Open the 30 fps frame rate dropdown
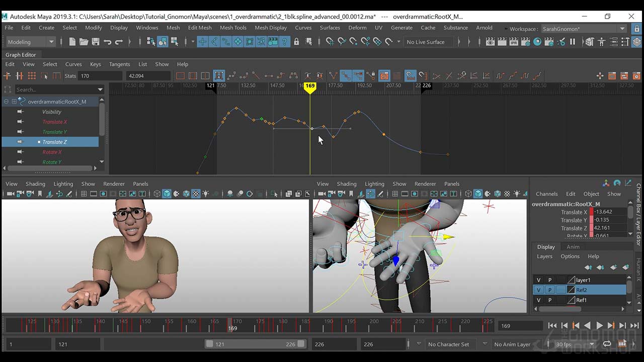Viewport: 644px width, 362px height. (574, 344)
